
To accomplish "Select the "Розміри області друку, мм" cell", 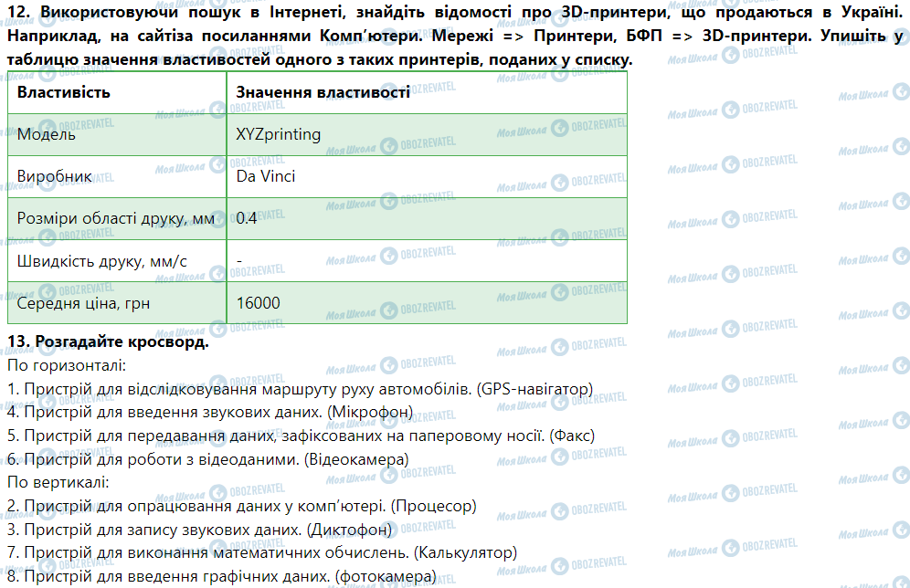I will pyautogui.click(x=116, y=218).
